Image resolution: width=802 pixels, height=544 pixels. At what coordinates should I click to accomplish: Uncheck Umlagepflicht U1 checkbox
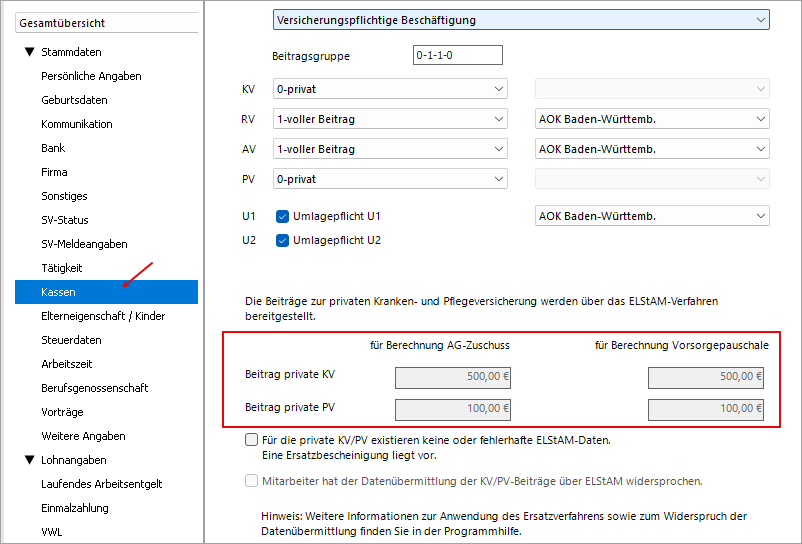click(x=282, y=216)
